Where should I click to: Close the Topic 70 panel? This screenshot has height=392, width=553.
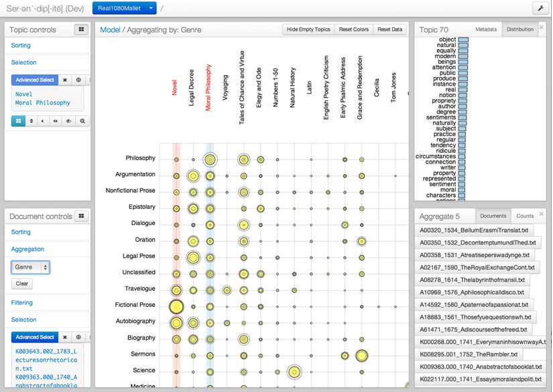click(542, 27)
